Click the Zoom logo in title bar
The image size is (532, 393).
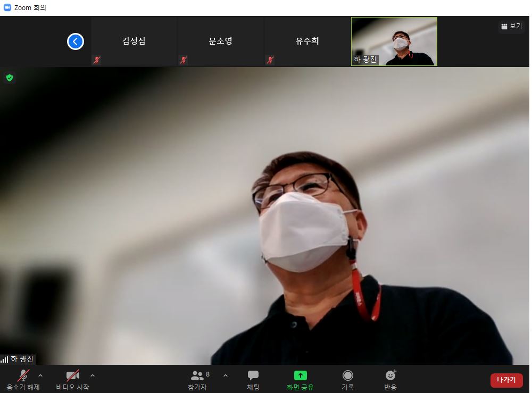click(x=7, y=7)
